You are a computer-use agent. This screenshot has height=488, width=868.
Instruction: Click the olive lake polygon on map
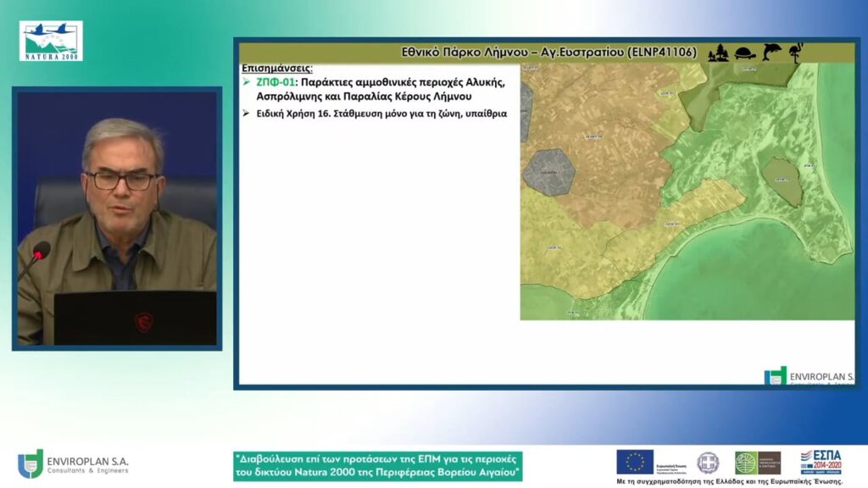point(782,182)
